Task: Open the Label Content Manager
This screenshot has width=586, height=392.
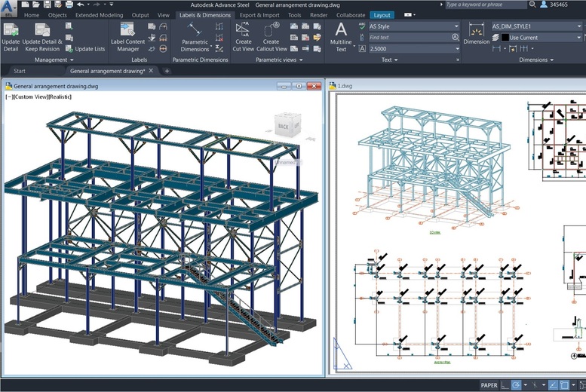Action: 127,38
